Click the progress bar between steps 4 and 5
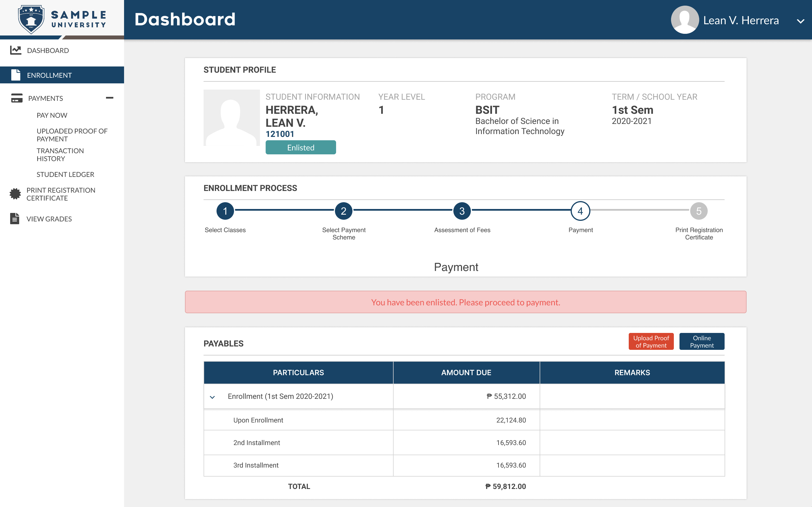The height and width of the screenshot is (507, 812). pos(639,211)
